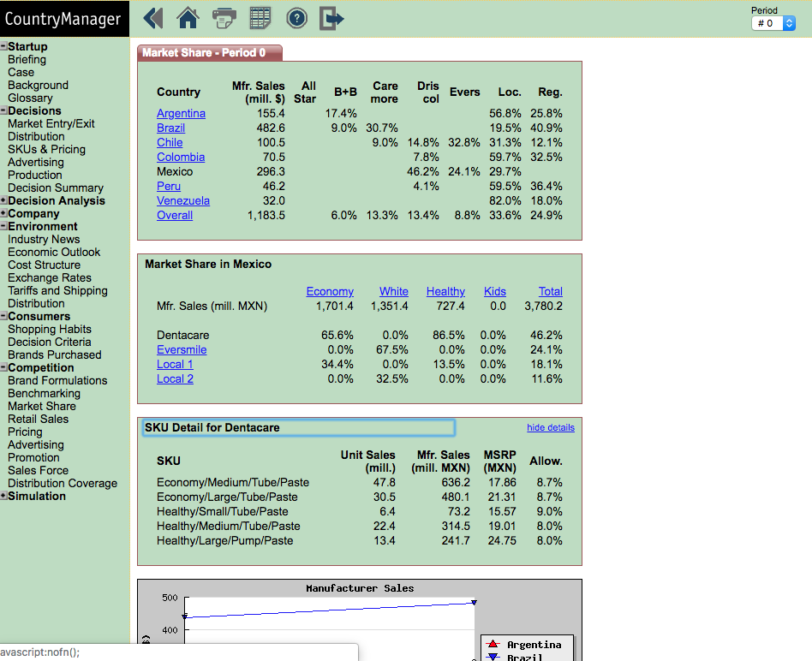This screenshot has width=812, height=661.
Task: Open Production decisions
Action: point(35,175)
